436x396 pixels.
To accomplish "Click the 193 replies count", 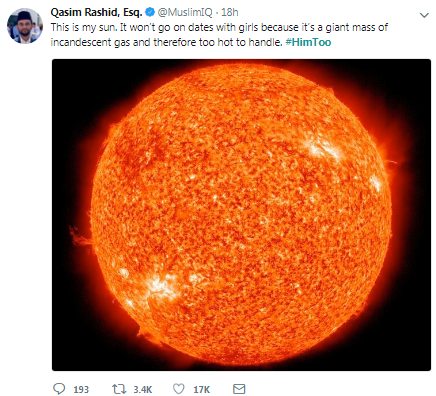I will click(x=81, y=389).
